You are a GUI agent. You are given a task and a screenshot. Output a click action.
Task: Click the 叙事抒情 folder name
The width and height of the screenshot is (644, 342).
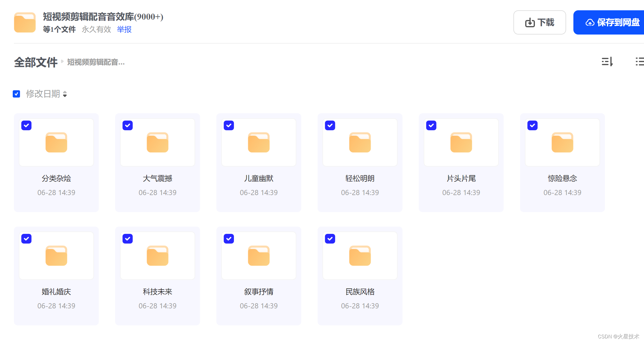pos(259,292)
